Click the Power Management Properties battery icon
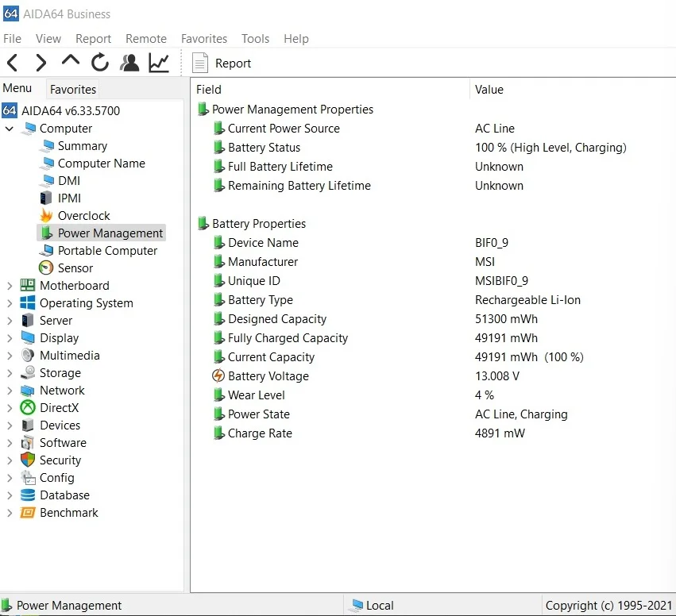676x616 pixels. 203,109
